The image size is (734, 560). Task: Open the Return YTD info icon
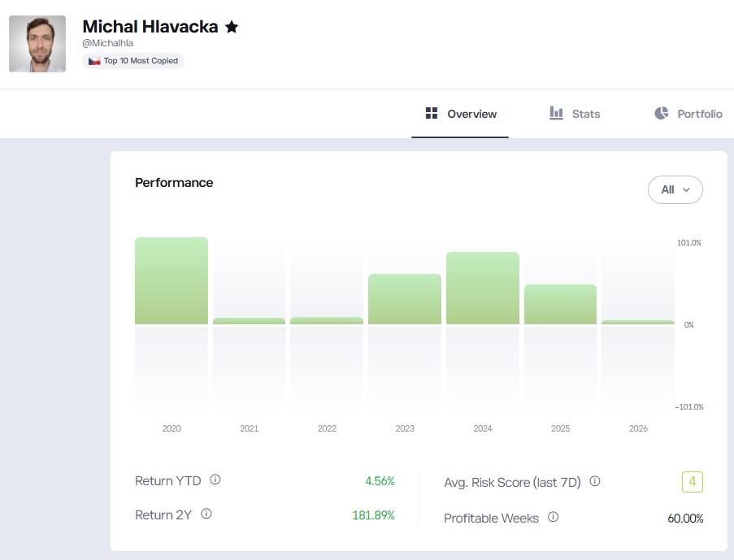(215, 480)
